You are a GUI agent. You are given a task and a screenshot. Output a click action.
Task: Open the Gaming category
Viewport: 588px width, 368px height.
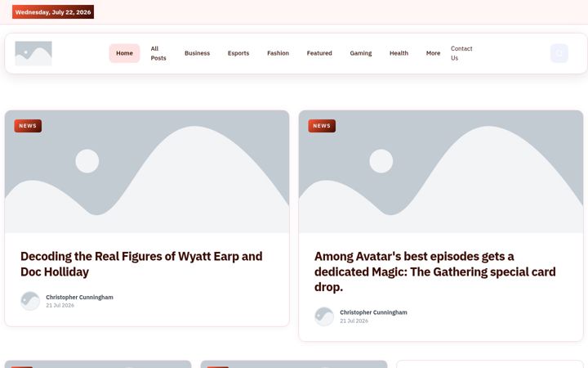coord(361,53)
